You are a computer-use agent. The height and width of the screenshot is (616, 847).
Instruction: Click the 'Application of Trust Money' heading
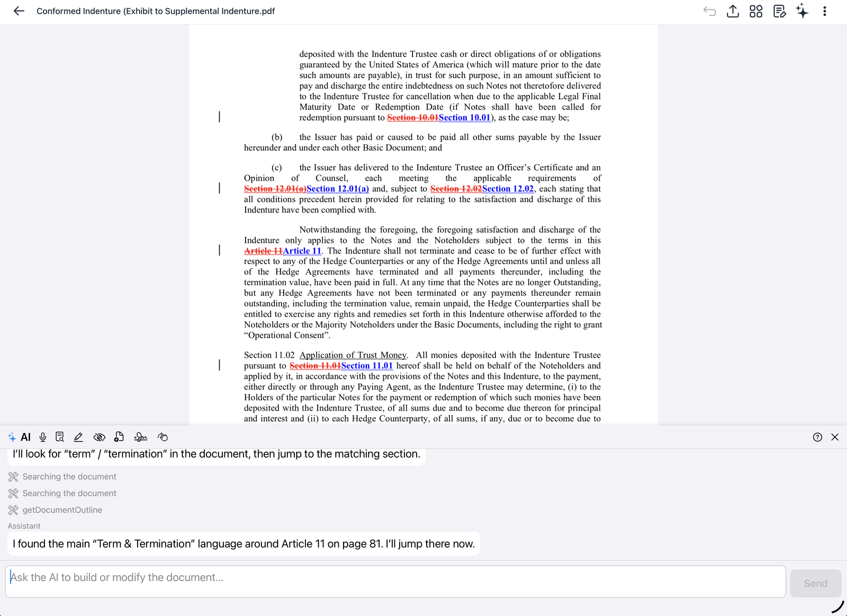(x=353, y=355)
